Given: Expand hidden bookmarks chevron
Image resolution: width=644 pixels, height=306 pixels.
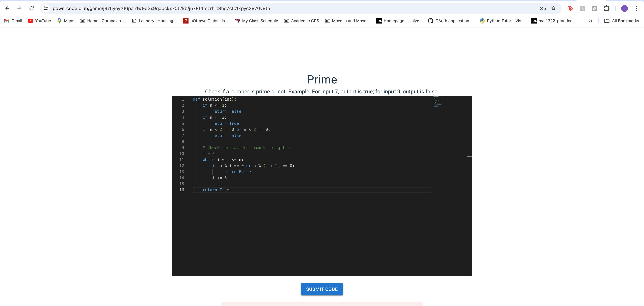Looking at the screenshot, I should pos(591,21).
